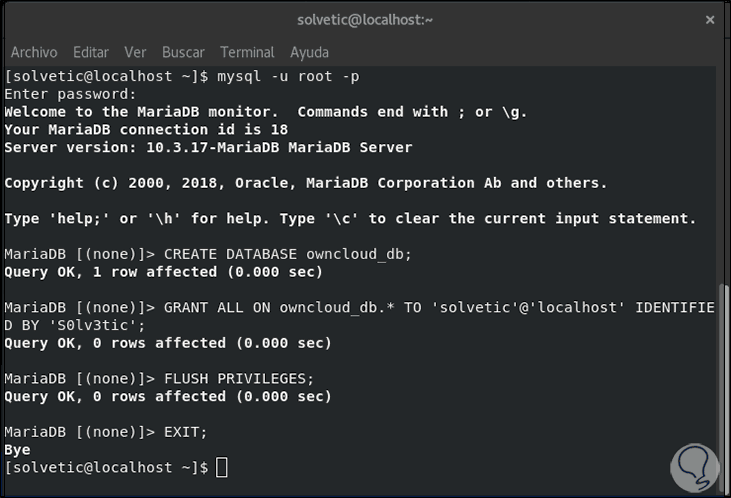Open the Buscar menu
Viewport: 731px width, 498px height.
pos(183,52)
